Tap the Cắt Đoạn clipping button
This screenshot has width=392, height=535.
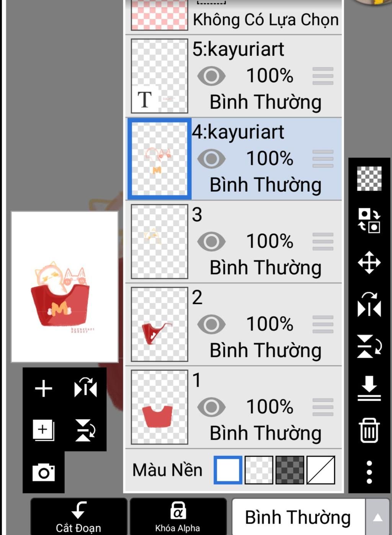point(78,517)
